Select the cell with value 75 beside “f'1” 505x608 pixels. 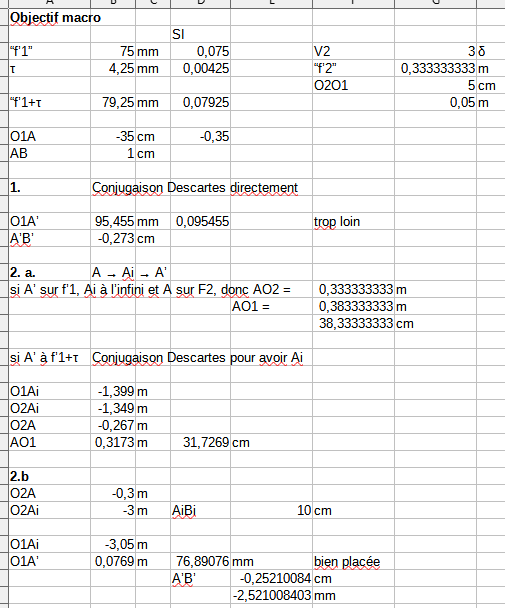(113, 51)
